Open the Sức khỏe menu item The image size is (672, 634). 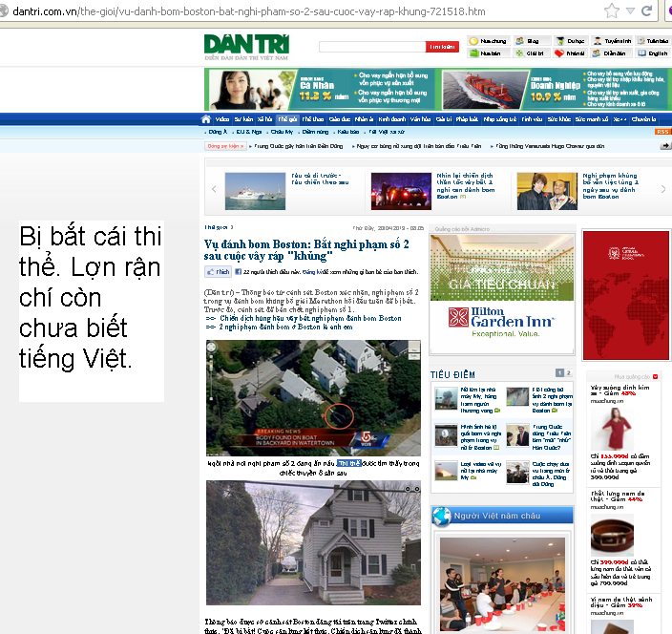coord(558,119)
